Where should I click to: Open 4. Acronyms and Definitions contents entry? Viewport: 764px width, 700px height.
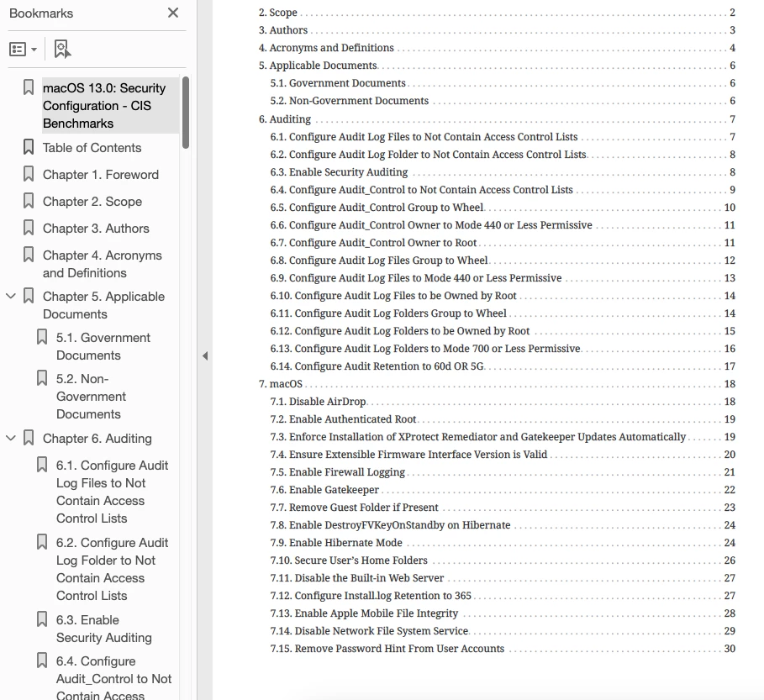(x=326, y=48)
